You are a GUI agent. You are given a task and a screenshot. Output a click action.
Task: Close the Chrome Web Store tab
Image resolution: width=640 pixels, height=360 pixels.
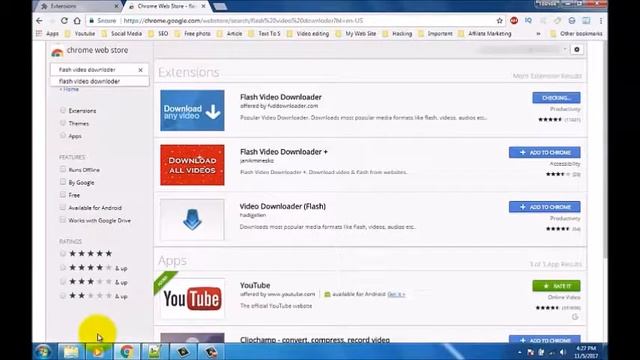(203, 6)
